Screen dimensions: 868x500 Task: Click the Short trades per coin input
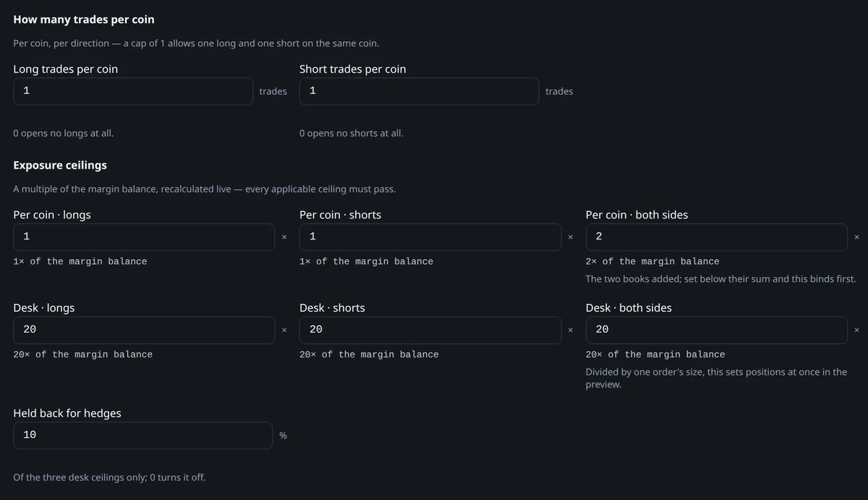[420, 91]
